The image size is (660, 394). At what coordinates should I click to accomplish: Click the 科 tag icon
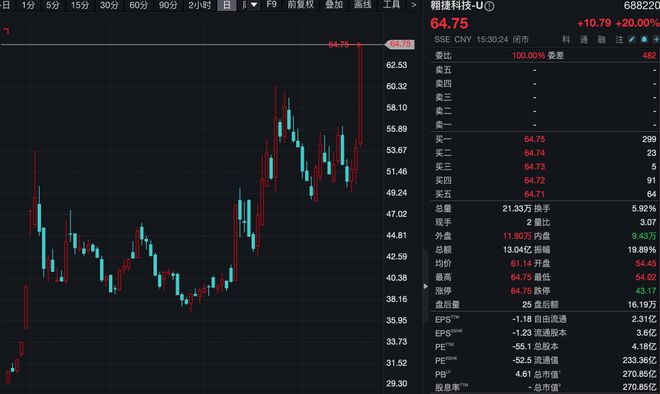point(567,40)
